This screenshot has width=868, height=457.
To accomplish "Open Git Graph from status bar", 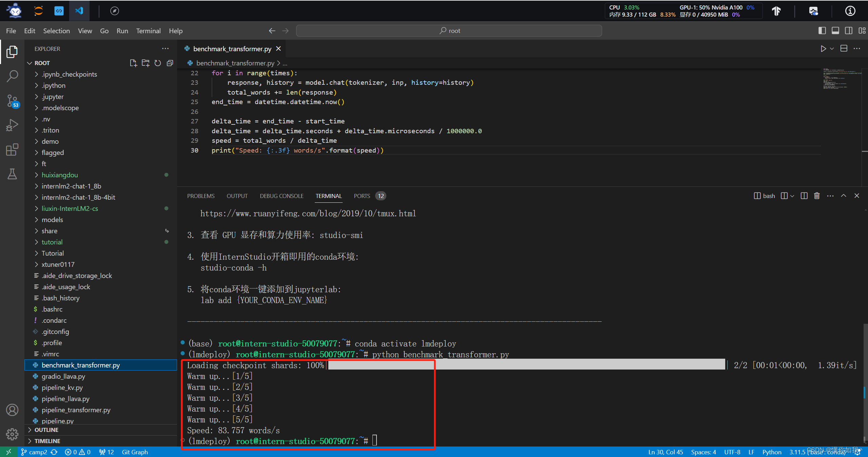I will click(135, 452).
